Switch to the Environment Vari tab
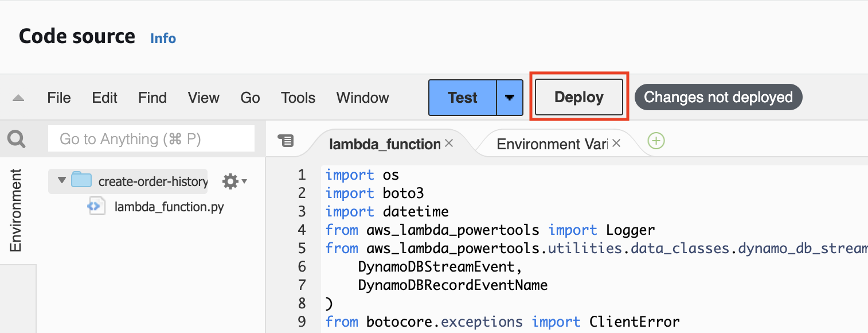 [x=552, y=144]
